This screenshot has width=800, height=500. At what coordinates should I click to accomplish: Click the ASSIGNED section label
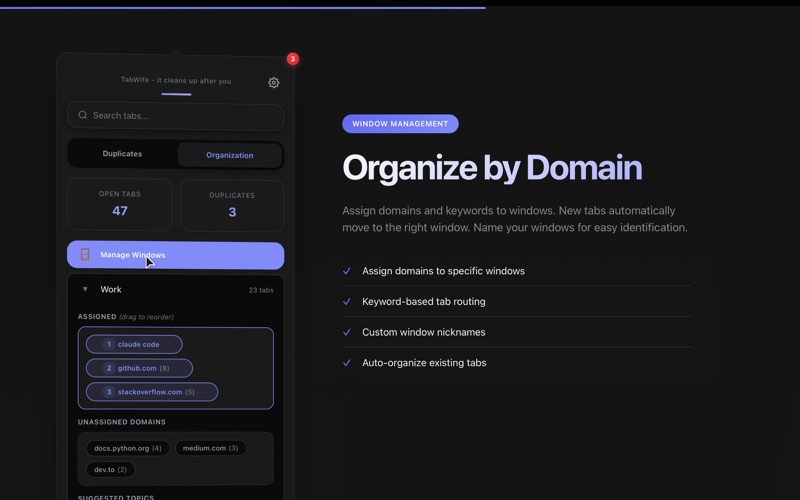[97, 317]
